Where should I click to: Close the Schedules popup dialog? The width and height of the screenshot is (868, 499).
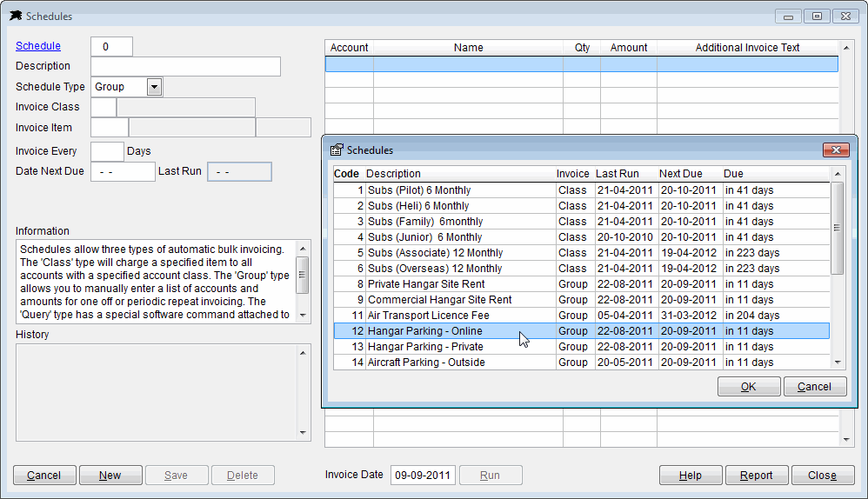coord(836,150)
